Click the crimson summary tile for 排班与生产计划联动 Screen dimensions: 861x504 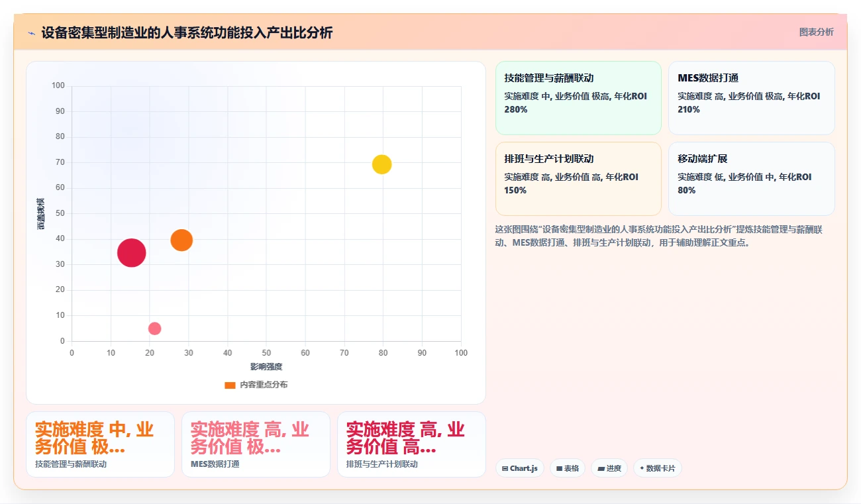click(x=411, y=444)
